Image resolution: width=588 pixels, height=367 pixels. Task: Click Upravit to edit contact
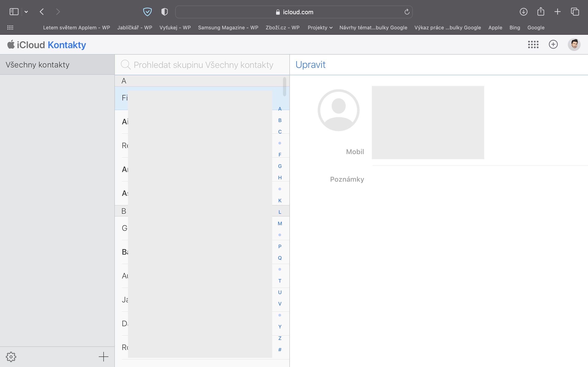coord(310,64)
